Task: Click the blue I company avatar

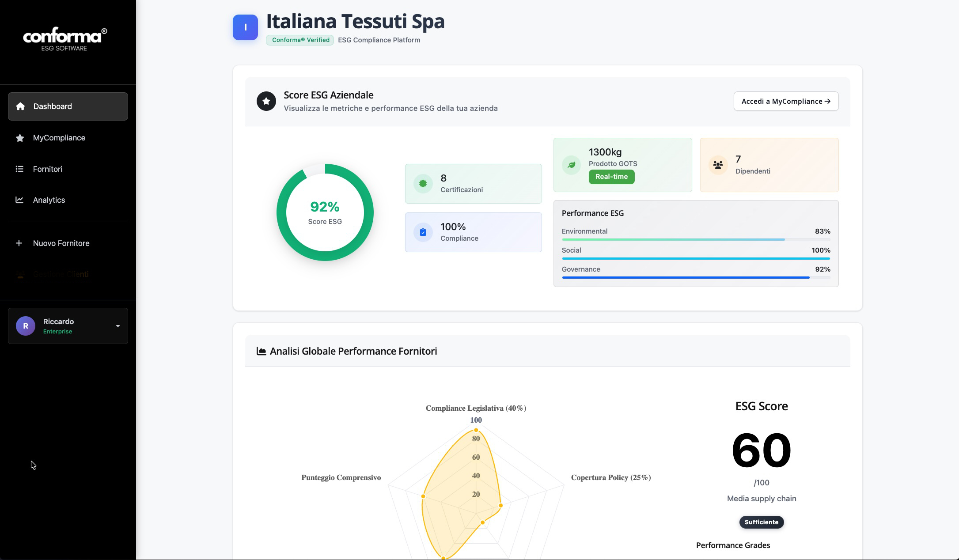Action: [245, 27]
